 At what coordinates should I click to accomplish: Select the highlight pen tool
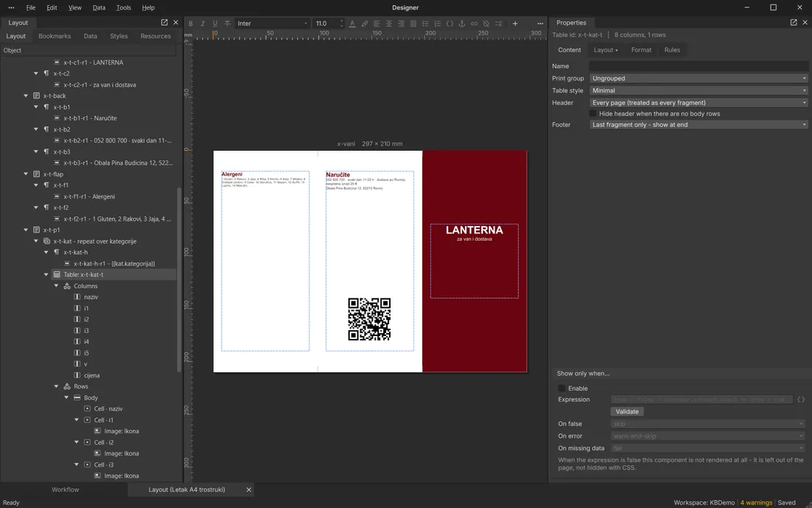point(365,24)
